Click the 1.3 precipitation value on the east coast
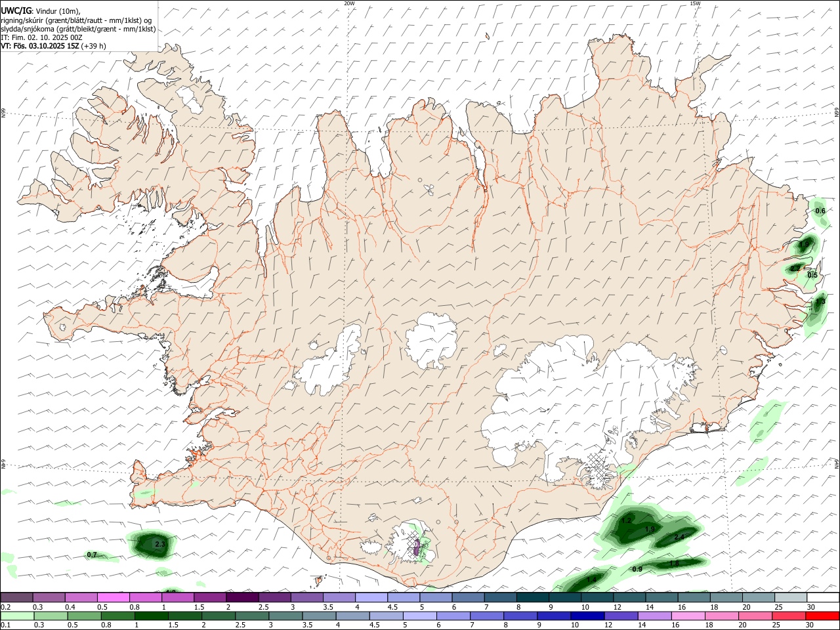 [820, 302]
